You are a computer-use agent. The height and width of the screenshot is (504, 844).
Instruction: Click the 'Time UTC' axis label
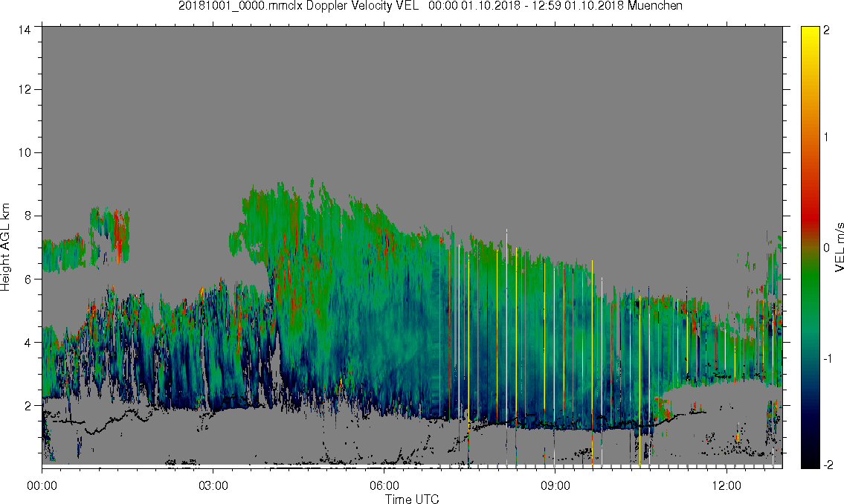pyautogui.click(x=412, y=499)
